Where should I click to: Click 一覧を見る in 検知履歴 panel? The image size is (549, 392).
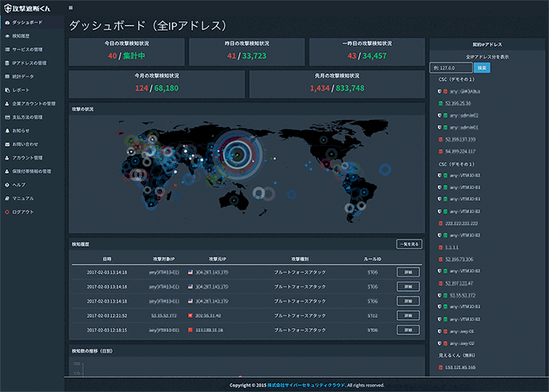click(x=409, y=245)
